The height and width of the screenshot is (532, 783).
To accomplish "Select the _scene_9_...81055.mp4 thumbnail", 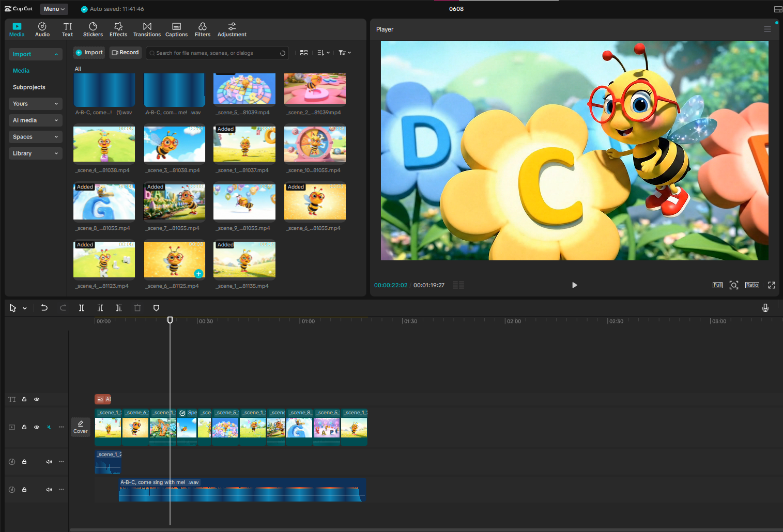I will click(x=244, y=202).
